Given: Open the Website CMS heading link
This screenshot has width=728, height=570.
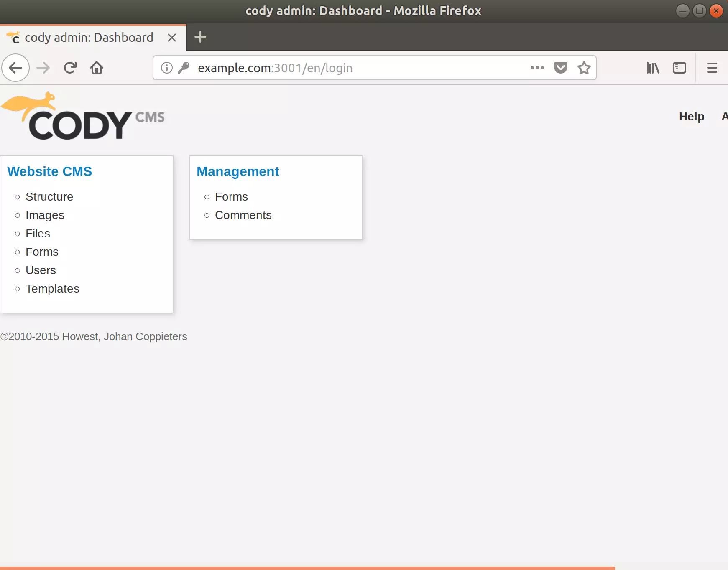Looking at the screenshot, I should pos(50,171).
